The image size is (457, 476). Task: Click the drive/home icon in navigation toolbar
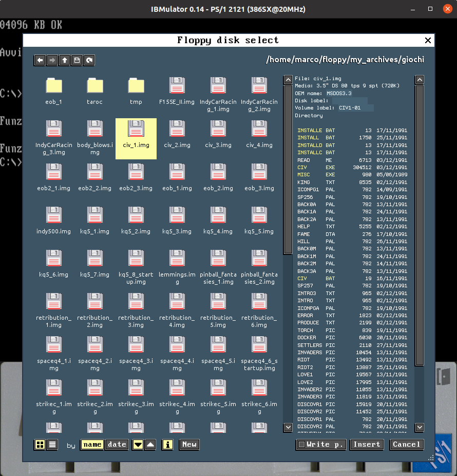pyautogui.click(x=77, y=60)
